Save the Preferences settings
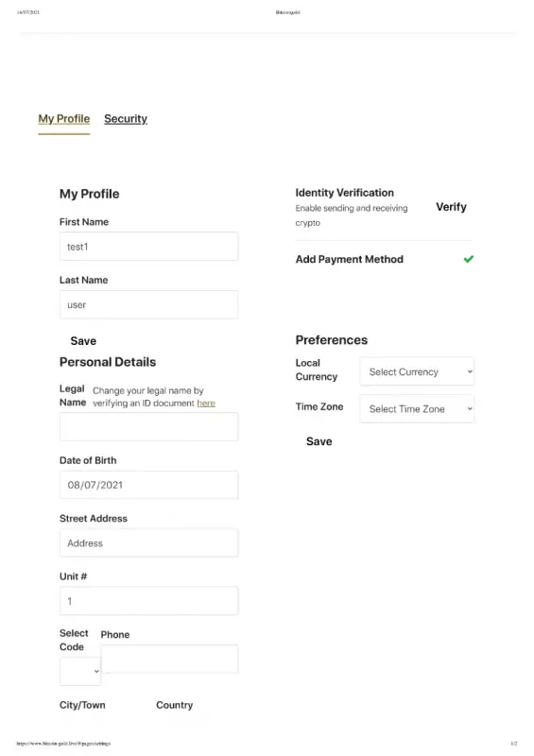 pyautogui.click(x=319, y=441)
